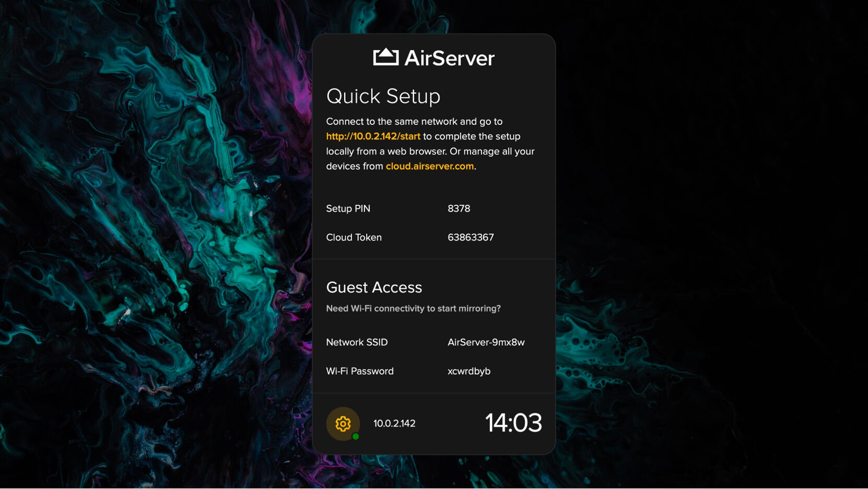Click the Setup PIN label
Viewport: 868px width, 489px height.
(348, 208)
